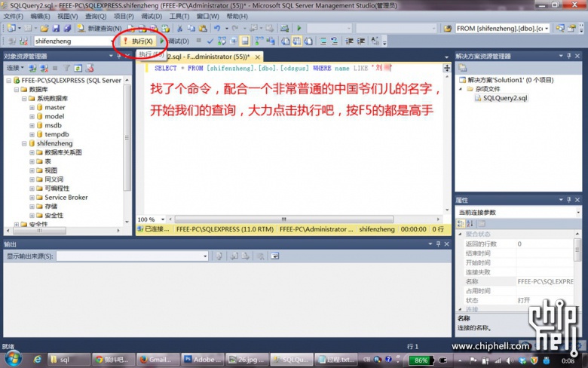The height and width of the screenshot is (368, 588).
Task: Open the 连接 connect dropdown in Object Explorer
Action: (15, 68)
